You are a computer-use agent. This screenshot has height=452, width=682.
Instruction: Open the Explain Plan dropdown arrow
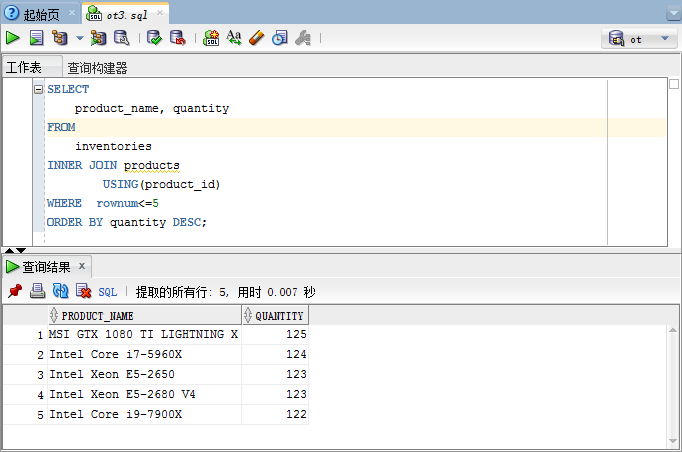[x=80, y=38]
